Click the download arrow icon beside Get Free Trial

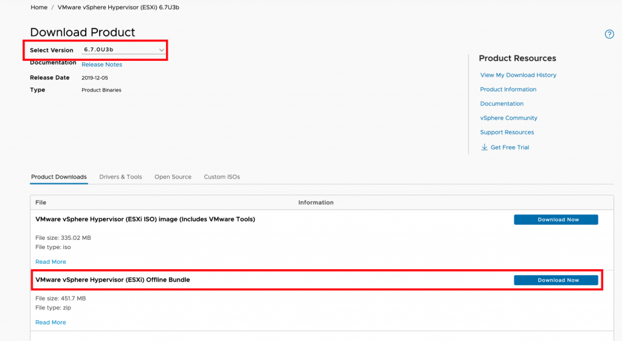tap(484, 147)
